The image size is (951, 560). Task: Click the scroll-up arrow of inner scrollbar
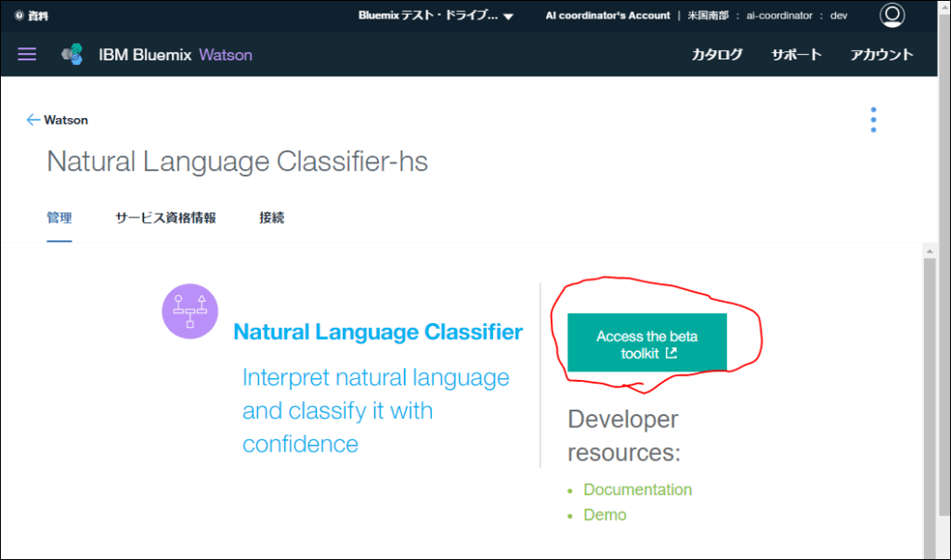click(929, 251)
